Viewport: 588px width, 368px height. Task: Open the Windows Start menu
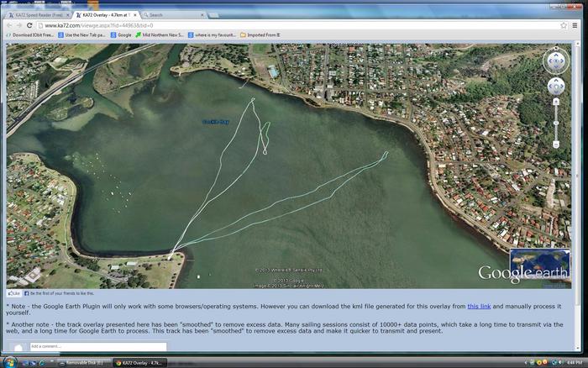tap(8, 362)
